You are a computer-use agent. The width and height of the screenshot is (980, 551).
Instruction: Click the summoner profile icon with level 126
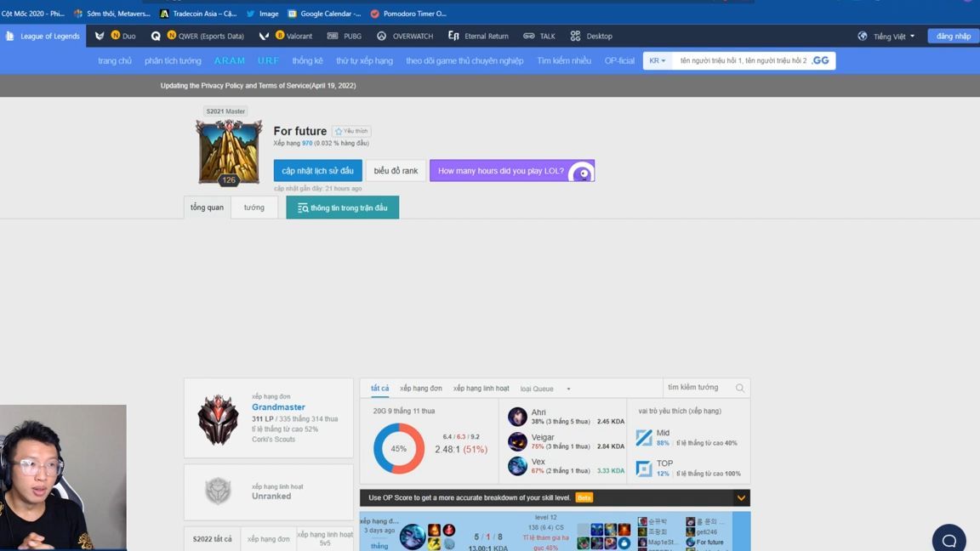[229, 152]
